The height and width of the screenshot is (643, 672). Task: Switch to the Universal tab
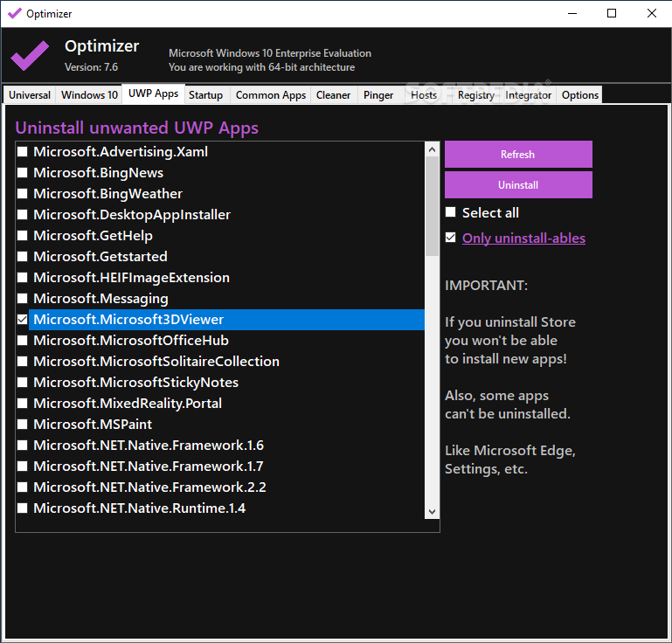(x=30, y=94)
